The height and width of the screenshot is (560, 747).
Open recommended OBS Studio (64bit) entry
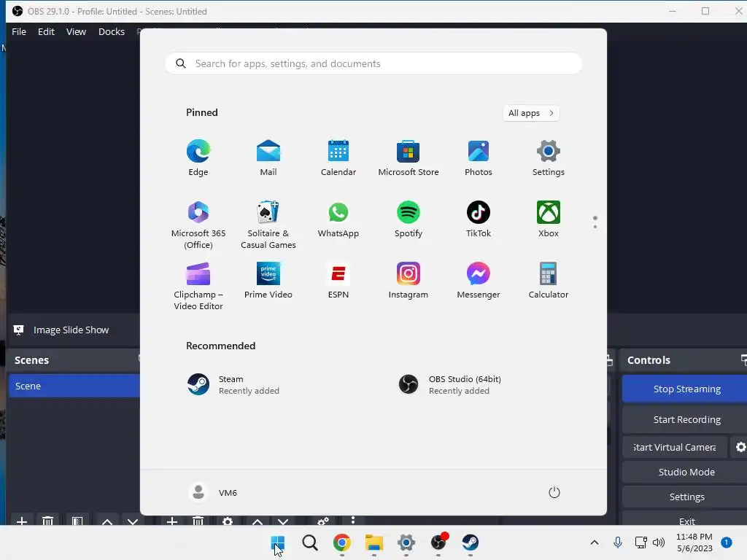450,385
